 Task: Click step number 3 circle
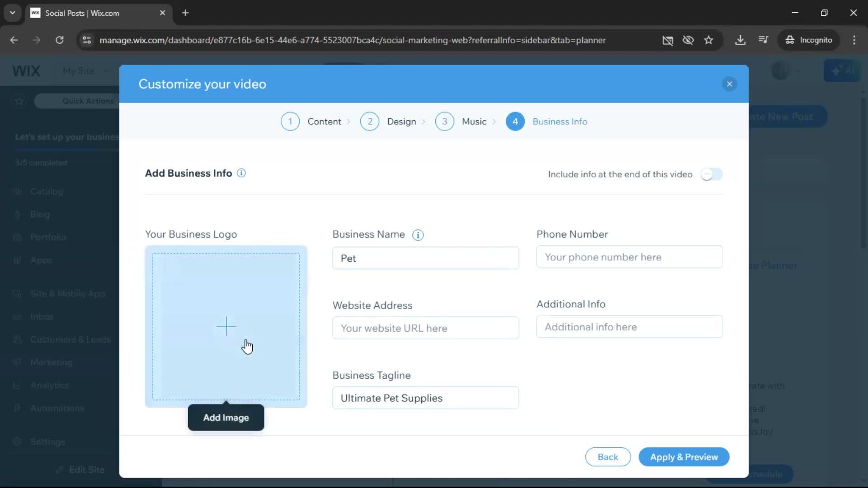[445, 122]
